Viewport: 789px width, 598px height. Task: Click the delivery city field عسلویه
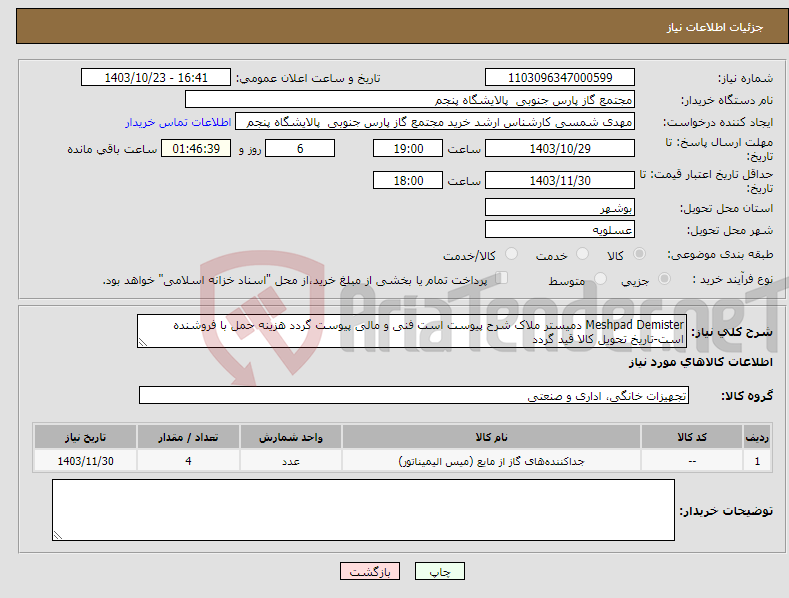tap(560, 230)
